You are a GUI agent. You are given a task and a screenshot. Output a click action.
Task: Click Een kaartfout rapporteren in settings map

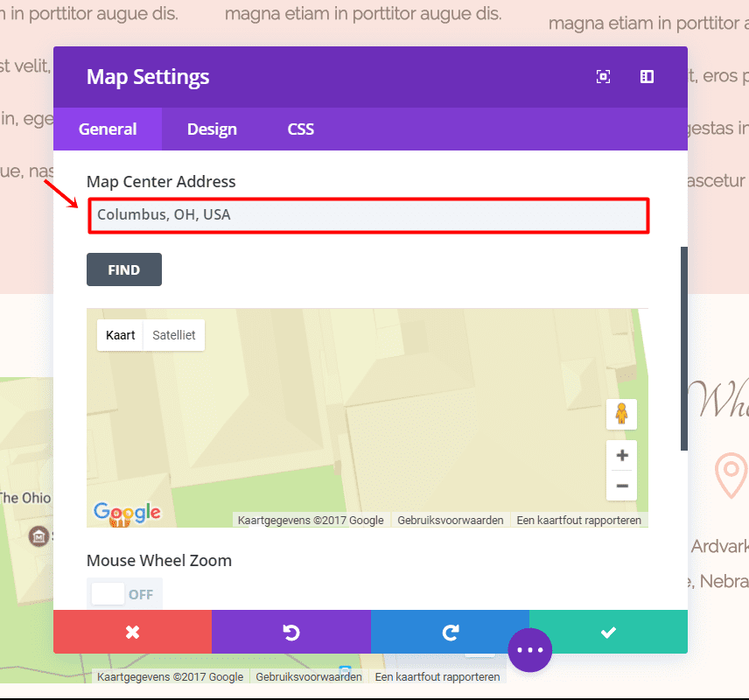pyautogui.click(x=579, y=521)
